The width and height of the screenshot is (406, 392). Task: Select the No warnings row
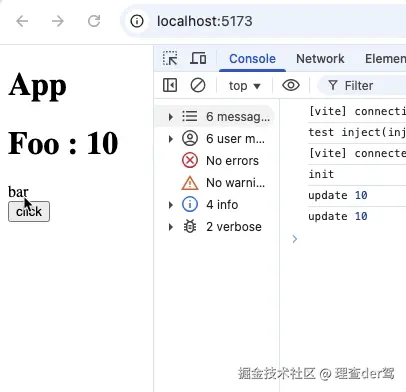215,183
